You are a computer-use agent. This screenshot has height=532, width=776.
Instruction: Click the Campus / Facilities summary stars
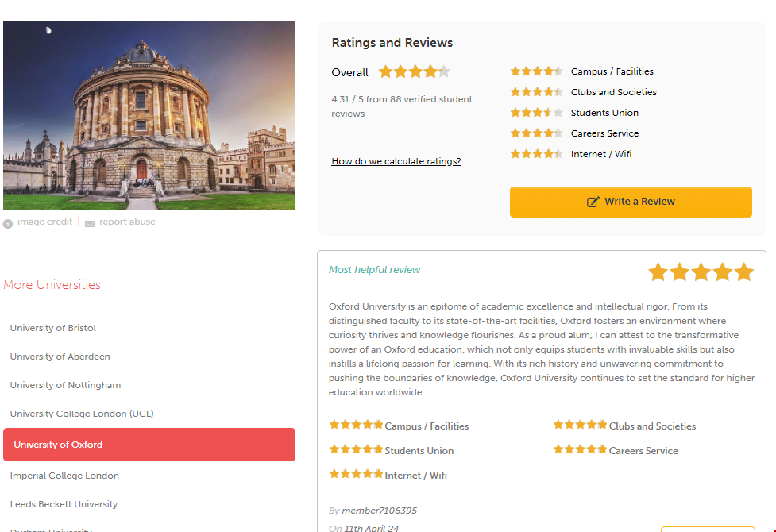pyautogui.click(x=536, y=71)
